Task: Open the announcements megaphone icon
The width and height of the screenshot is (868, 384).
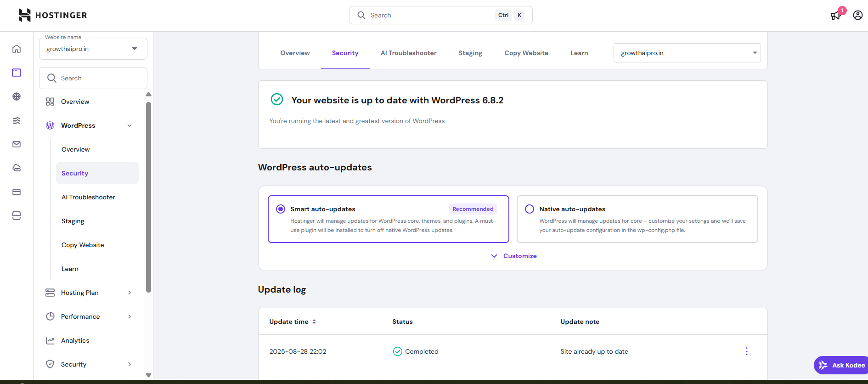Action: coord(835,16)
